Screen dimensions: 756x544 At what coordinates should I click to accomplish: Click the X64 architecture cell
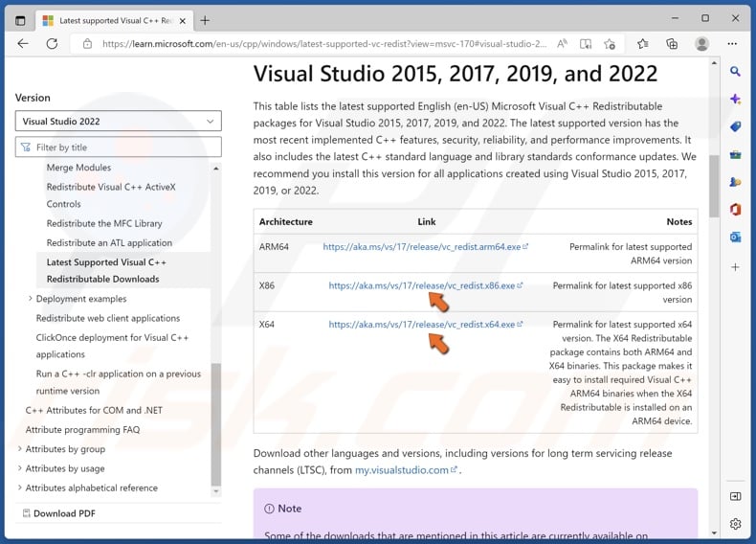pyautogui.click(x=267, y=325)
